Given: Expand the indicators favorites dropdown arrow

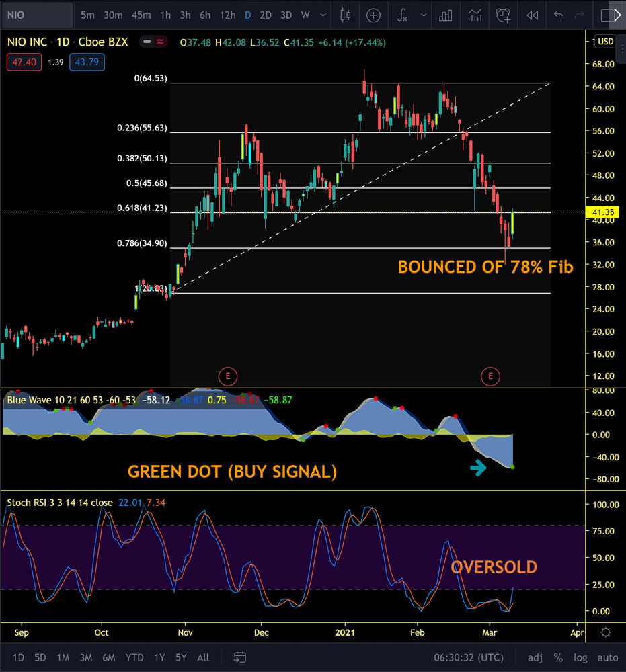Looking at the screenshot, I should tap(424, 15).
